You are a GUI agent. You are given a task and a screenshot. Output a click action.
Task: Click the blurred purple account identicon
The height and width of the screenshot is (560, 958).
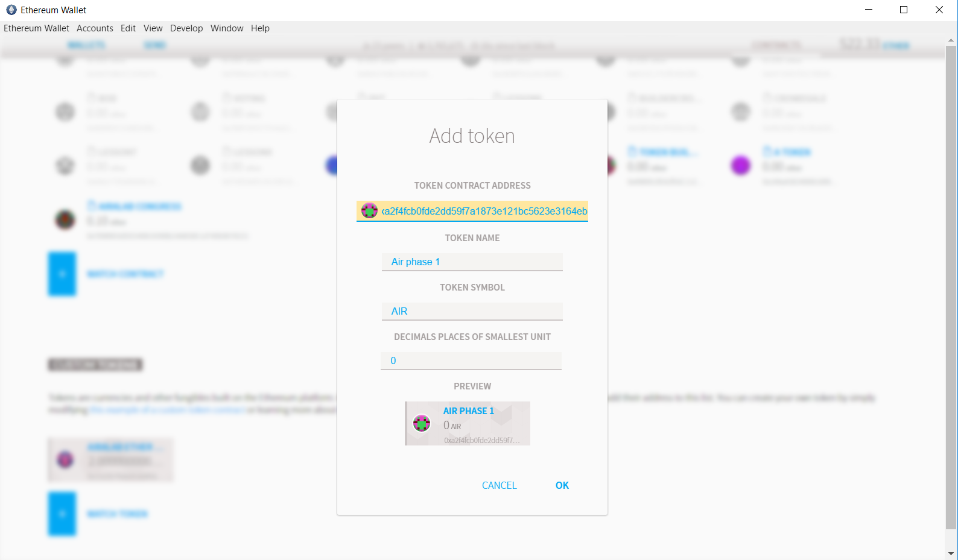tap(740, 165)
